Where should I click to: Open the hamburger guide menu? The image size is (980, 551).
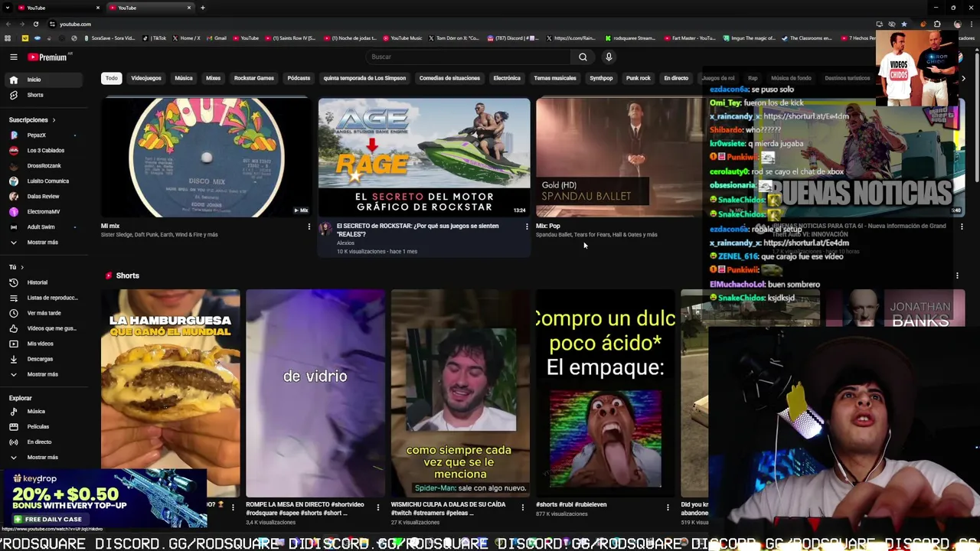tap(13, 57)
